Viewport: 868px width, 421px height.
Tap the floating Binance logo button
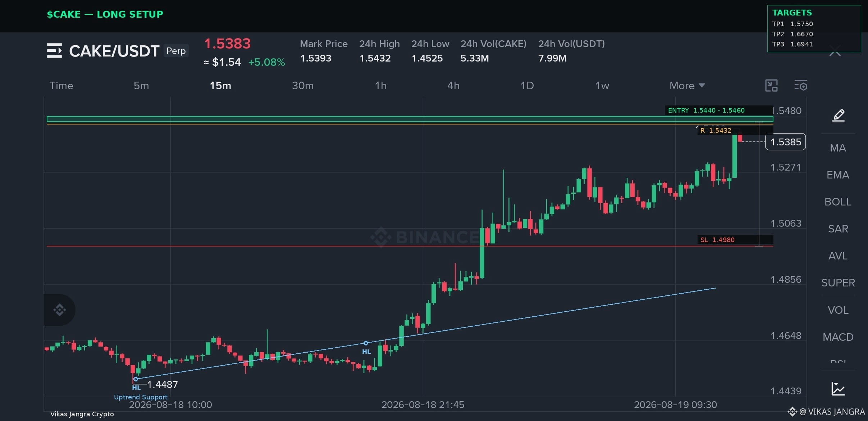[x=60, y=310]
